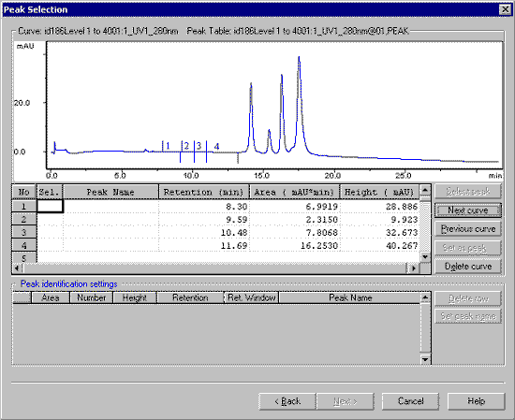
Task: Click retention value 11.69
Action: pyautogui.click(x=234, y=246)
